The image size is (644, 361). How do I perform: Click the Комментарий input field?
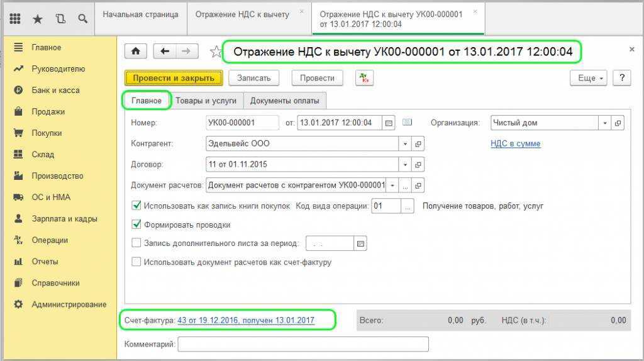(303, 344)
